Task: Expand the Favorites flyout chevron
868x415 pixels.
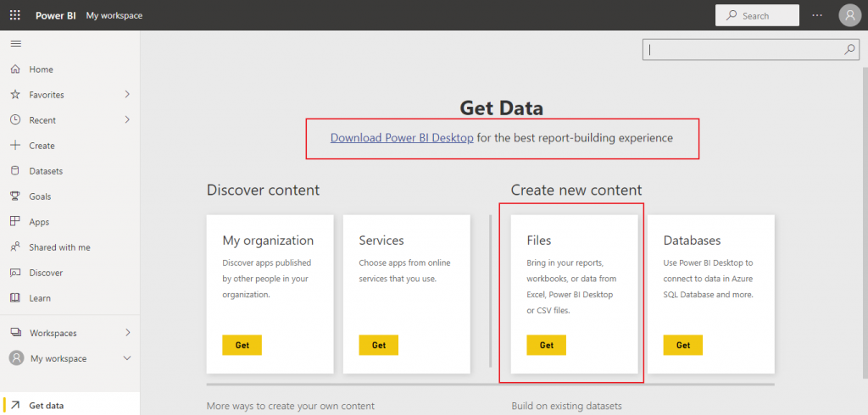Action: point(127,94)
